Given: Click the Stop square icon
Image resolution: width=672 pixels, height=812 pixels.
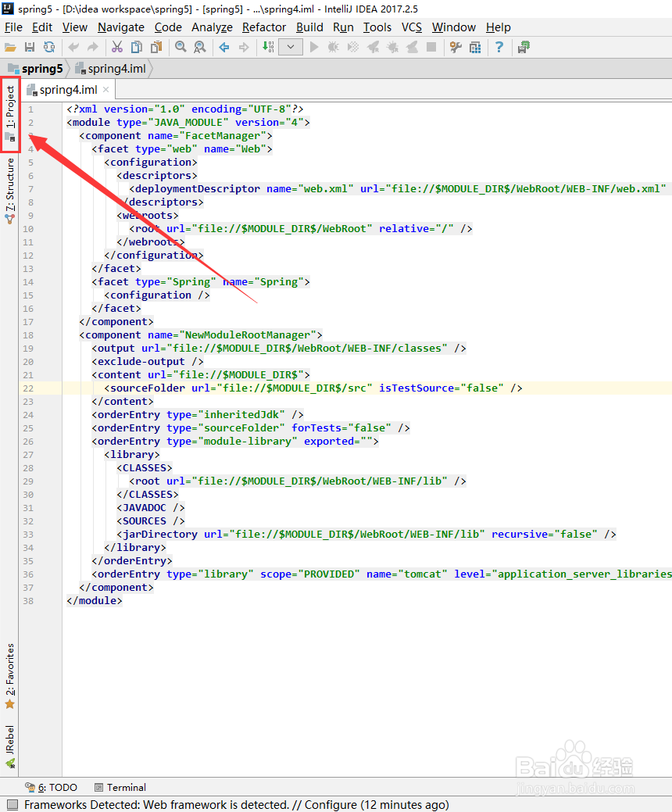Looking at the screenshot, I should click(x=431, y=48).
